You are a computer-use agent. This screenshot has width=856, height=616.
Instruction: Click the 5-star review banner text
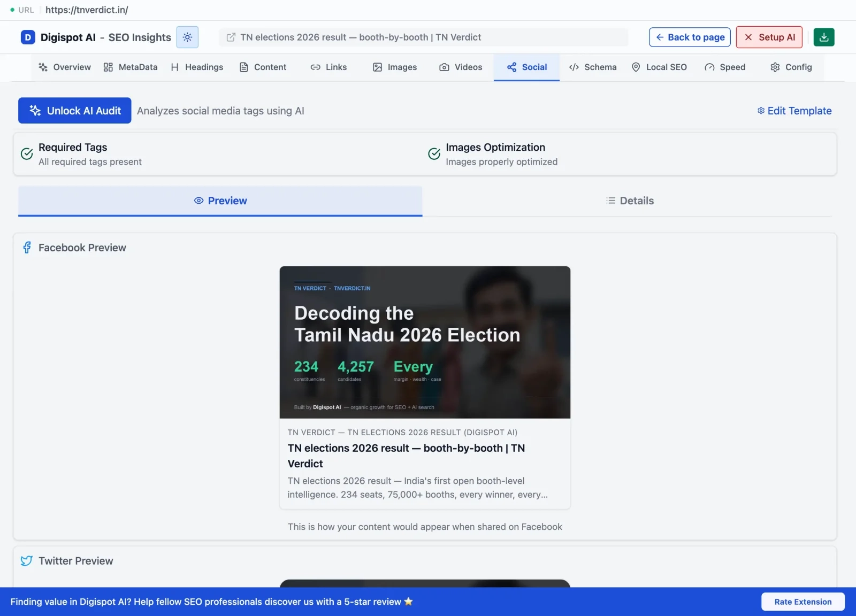coord(211,602)
